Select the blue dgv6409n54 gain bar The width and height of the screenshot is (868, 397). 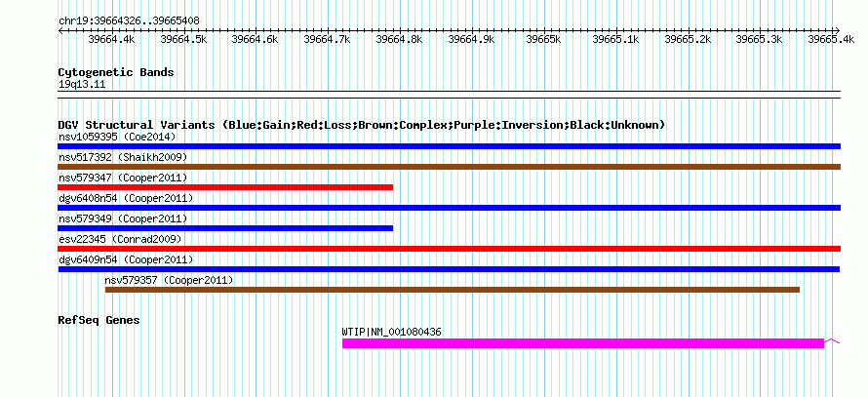point(449,269)
